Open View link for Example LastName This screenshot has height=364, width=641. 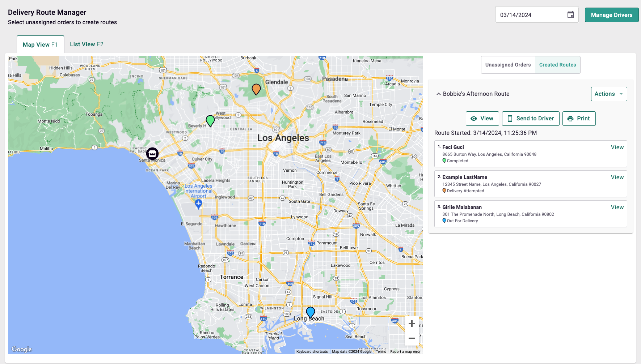point(617,177)
